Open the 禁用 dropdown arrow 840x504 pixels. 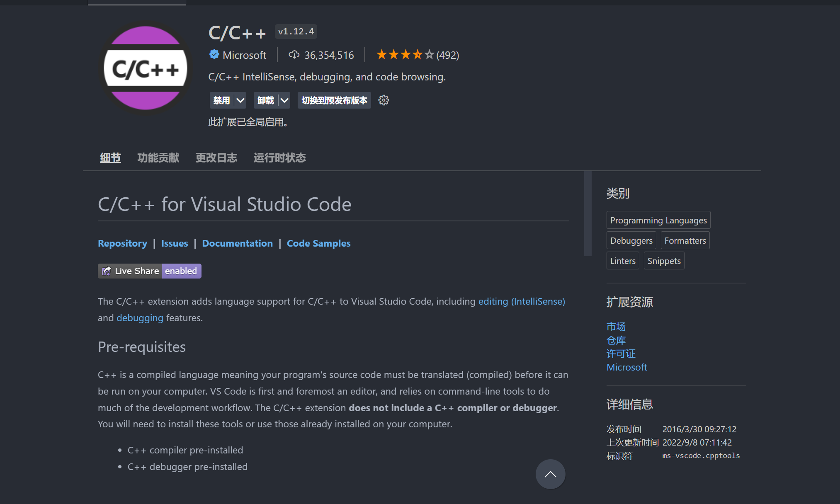coord(240,100)
